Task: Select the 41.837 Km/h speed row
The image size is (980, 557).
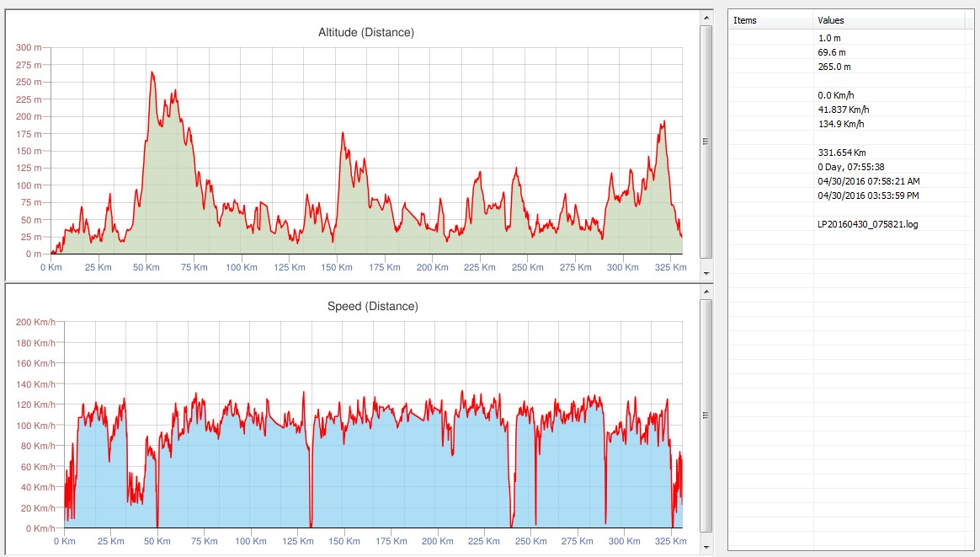Action: pyautogui.click(x=844, y=110)
